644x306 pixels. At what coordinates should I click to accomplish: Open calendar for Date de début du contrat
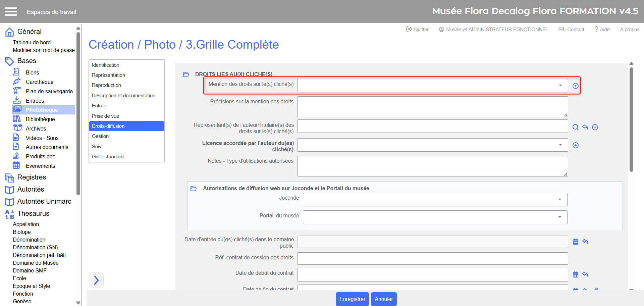[575, 274]
